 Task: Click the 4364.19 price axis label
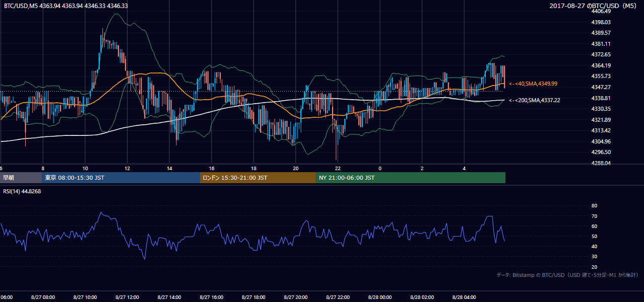point(601,65)
